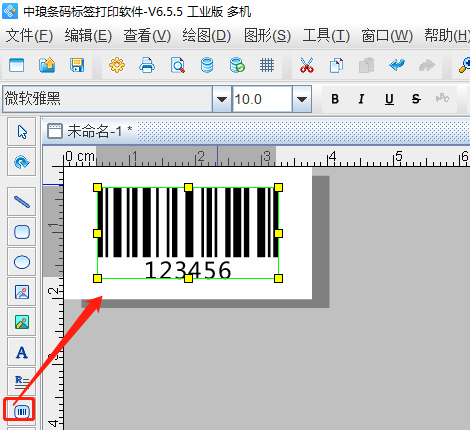Viewport: 470px width, 430px height.
Task: Cut selection with scissors icon
Action: coord(307,65)
